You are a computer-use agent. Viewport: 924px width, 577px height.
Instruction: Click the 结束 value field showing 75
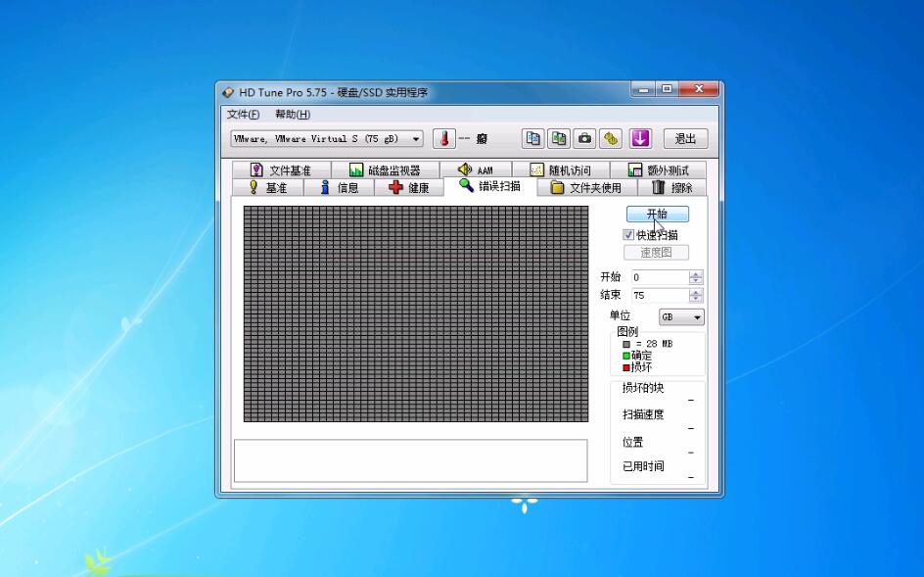pos(660,295)
